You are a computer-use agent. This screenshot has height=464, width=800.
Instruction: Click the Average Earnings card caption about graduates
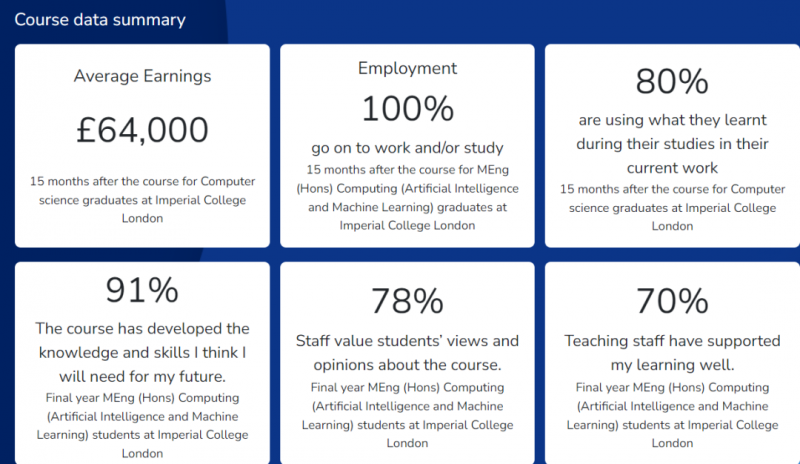142,200
